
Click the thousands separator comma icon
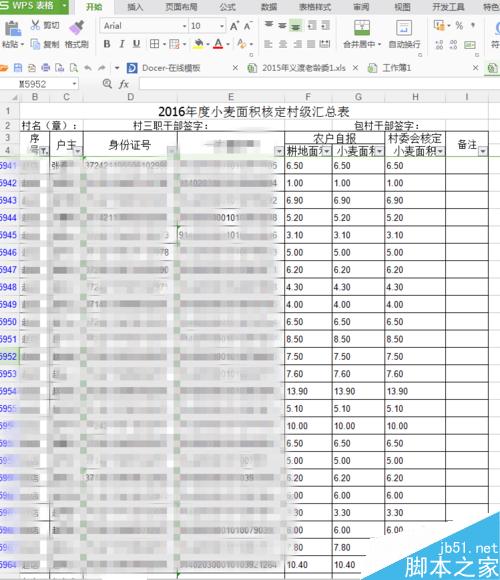tap(473, 25)
